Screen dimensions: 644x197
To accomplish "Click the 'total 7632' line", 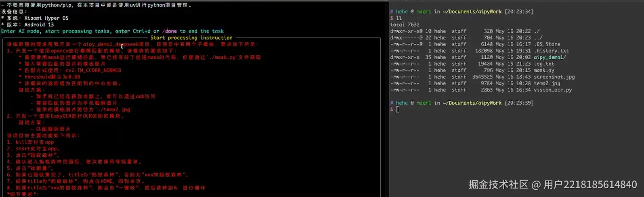I will coord(405,25).
